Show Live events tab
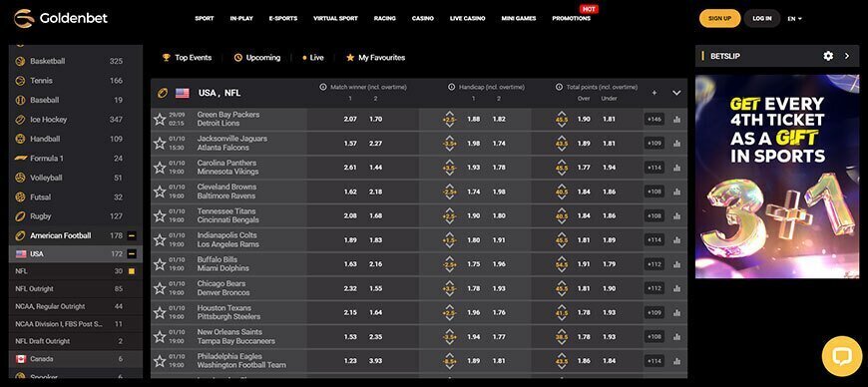868x387 pixels. pos(313,58)
